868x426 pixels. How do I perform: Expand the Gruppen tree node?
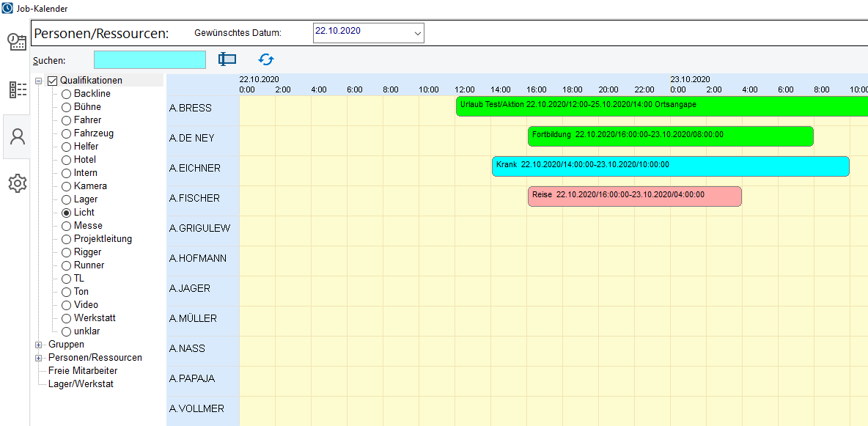[38, 345]
